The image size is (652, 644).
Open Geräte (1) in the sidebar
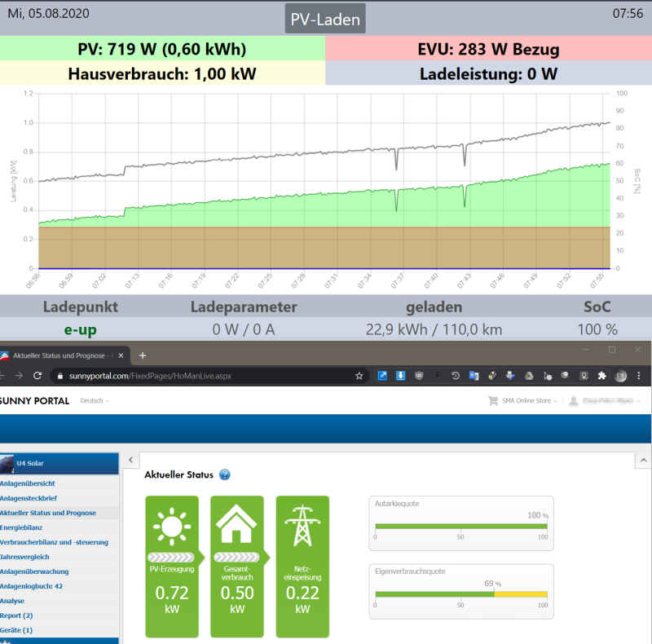coord(16,630)
